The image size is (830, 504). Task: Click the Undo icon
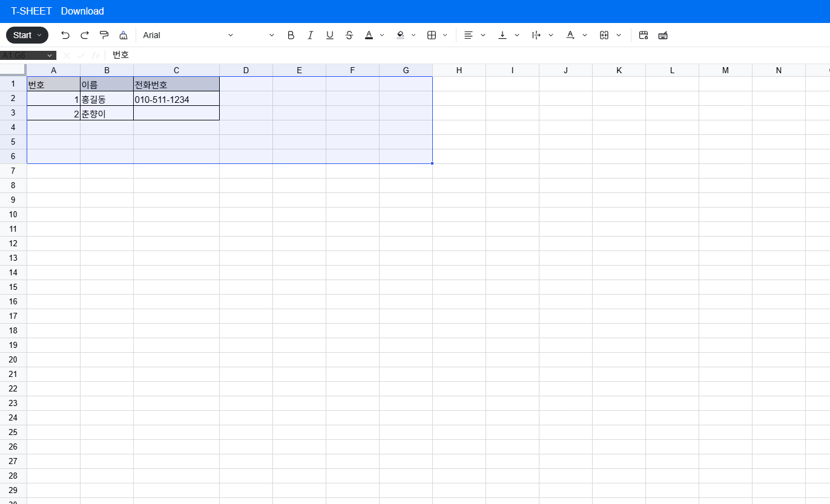coord(65,35)
